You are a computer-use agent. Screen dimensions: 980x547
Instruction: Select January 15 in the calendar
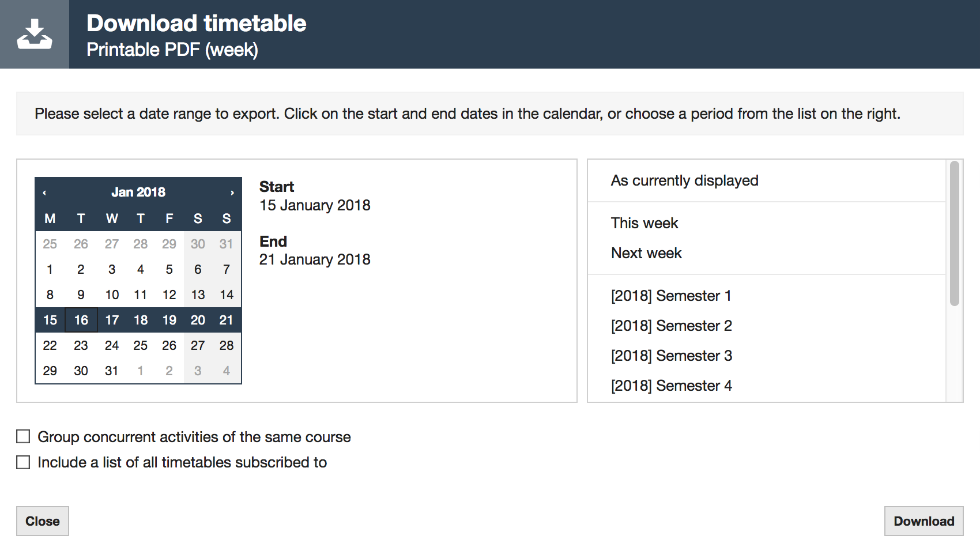tap(50, 320)
